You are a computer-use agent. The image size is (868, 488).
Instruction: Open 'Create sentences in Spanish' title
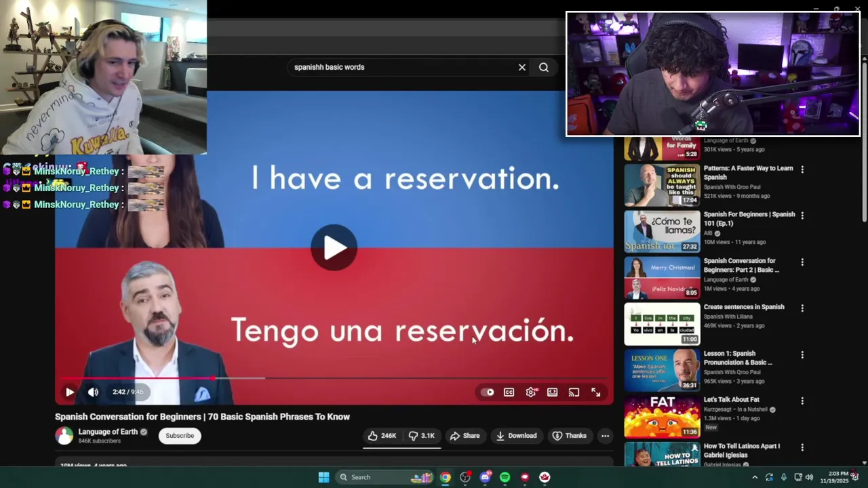744,307
